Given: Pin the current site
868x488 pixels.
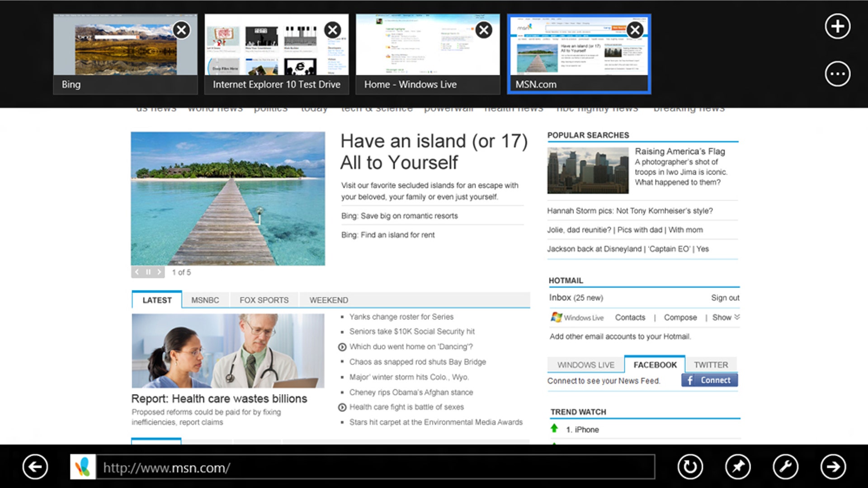Looking at the screenshot, I should pyautogui.click(x=737, y=467).
